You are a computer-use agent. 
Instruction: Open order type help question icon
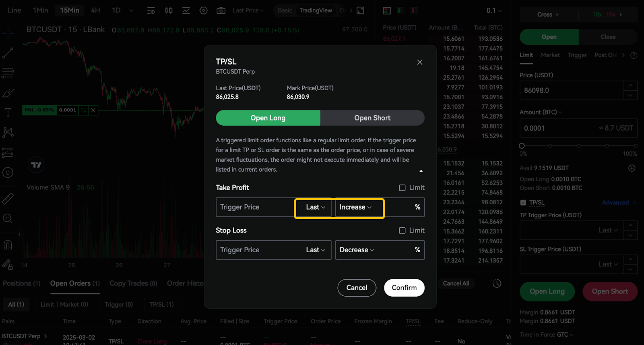point(634,55)
